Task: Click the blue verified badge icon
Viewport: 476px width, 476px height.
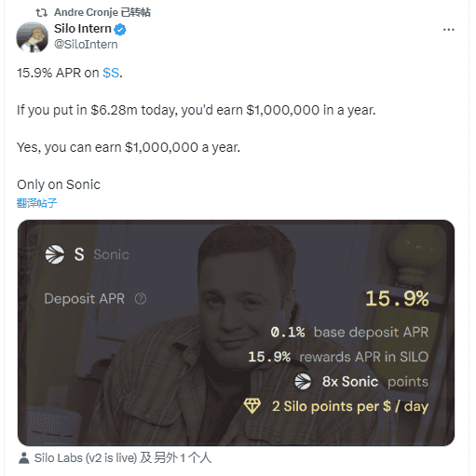Action: [120, 30]
